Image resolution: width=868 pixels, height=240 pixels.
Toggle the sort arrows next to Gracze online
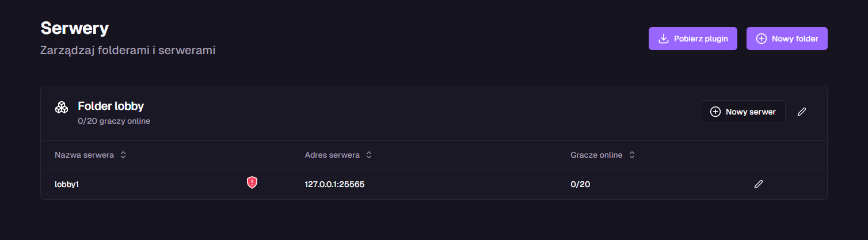click(632, 155)
